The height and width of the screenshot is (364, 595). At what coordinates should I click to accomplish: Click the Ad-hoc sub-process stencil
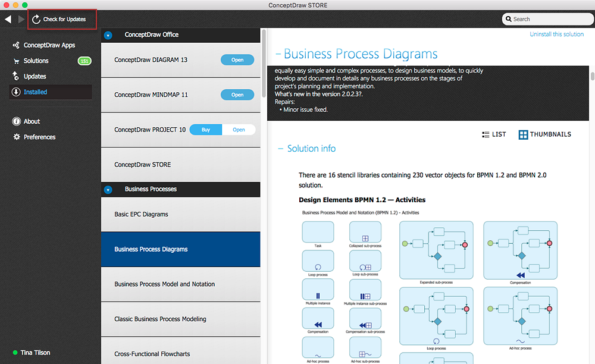pos(365,347)
